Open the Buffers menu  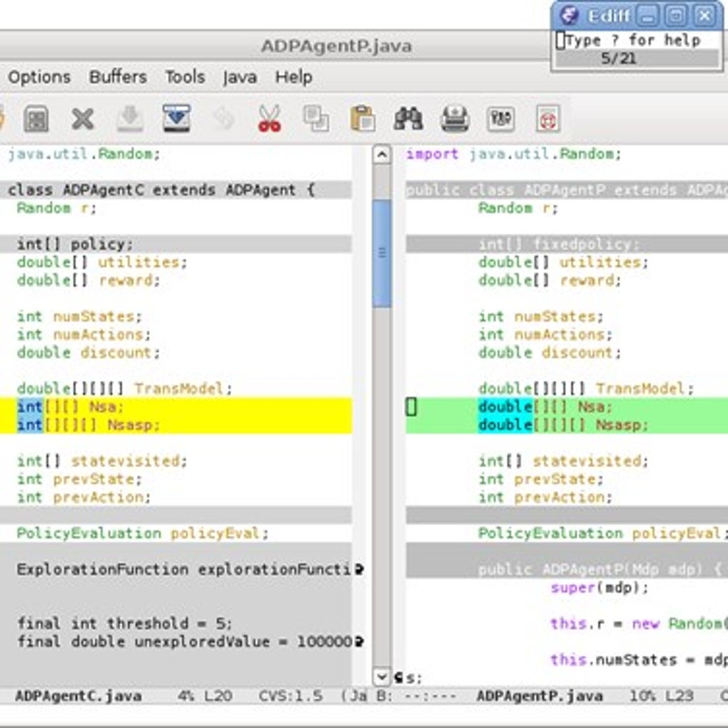118,77
